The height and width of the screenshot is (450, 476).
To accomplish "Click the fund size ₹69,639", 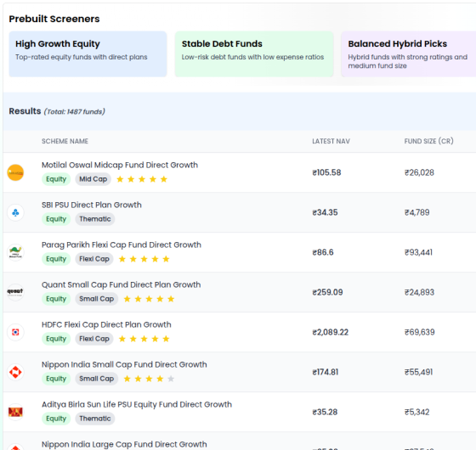I will pos(420,332).
